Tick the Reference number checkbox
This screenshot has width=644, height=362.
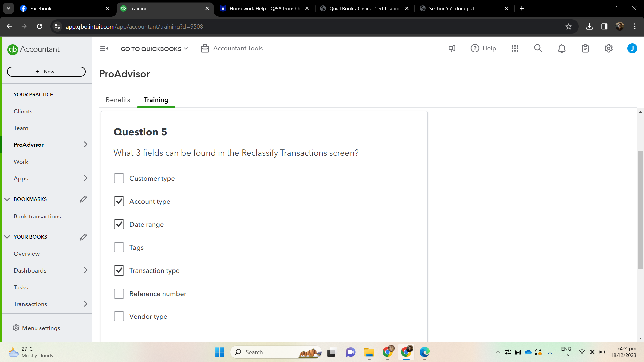tap(119, 294)
